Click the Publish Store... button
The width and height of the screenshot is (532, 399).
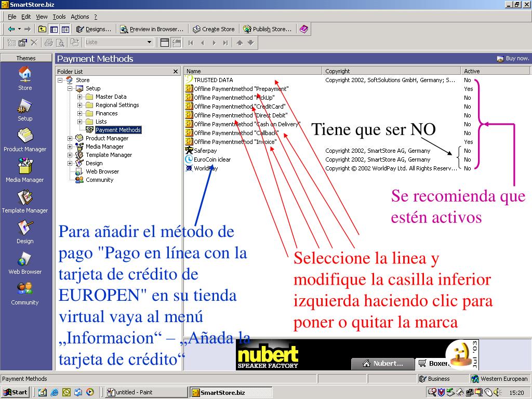click(268, 29)
